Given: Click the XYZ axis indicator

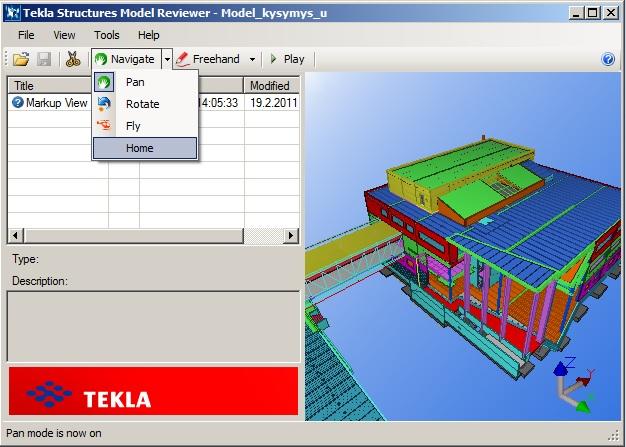Looking at the screenshot, I should 574,386.
